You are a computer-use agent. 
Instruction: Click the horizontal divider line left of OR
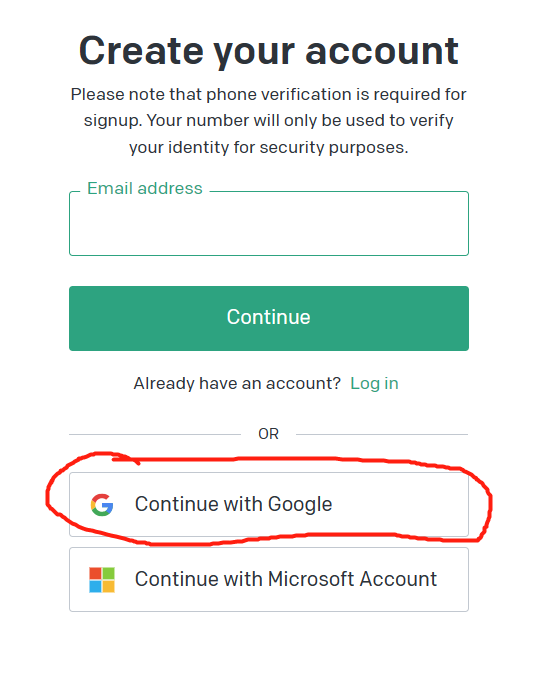click(x=155, y=434)
